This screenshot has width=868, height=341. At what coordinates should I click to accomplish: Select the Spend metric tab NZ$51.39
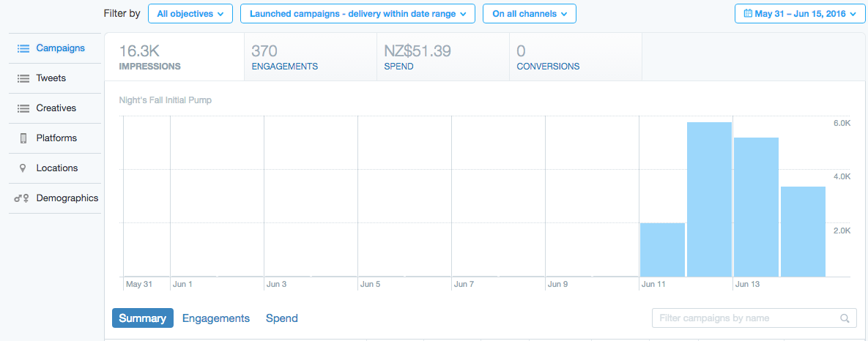[443, 57]
